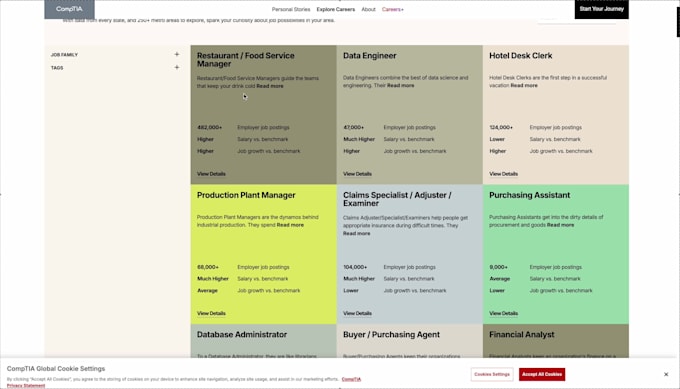Click Average salary on Purchasing Assistant card
The width and height of the screenshot is (680, 389).
[500, 279]
